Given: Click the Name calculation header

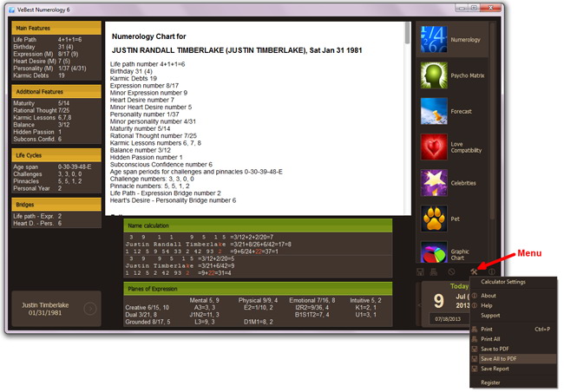Looking at the screenshot, I should click(258, 225).
